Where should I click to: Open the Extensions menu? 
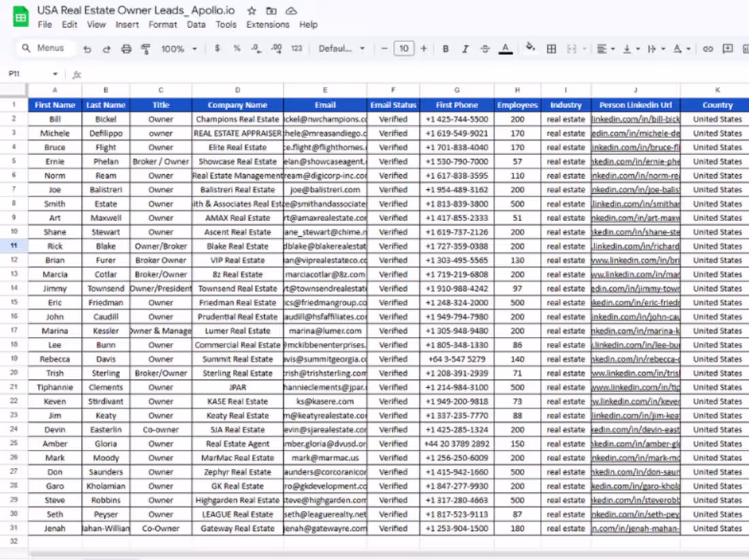click(x=268, y=24)
